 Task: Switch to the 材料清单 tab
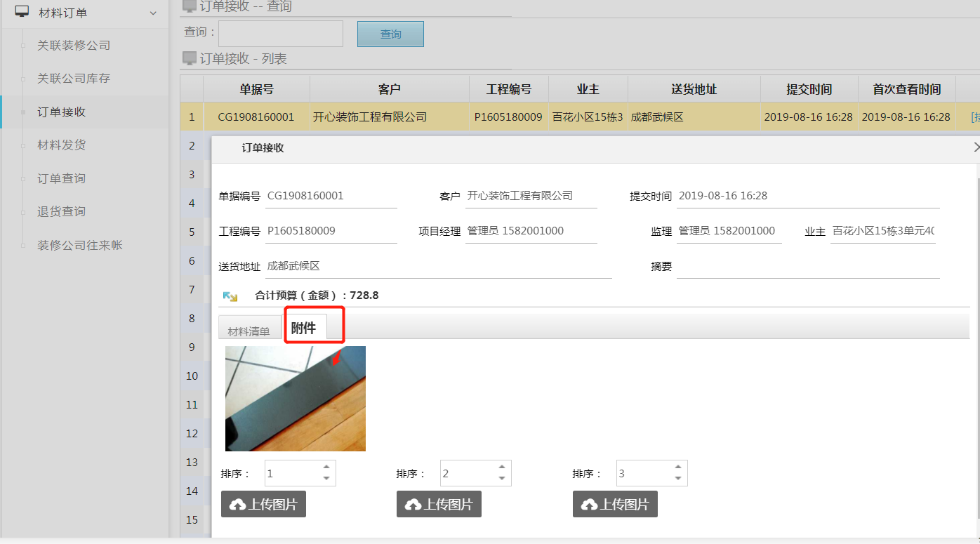(249, 331)
